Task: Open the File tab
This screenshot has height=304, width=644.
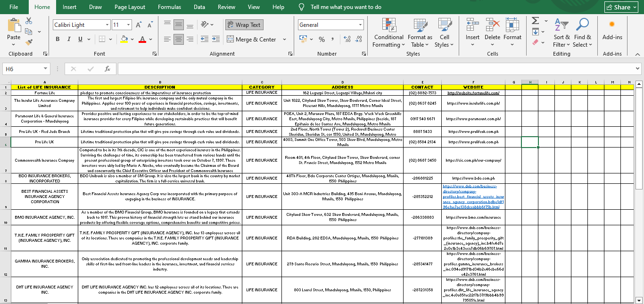Action: click(x=14, y=7)
